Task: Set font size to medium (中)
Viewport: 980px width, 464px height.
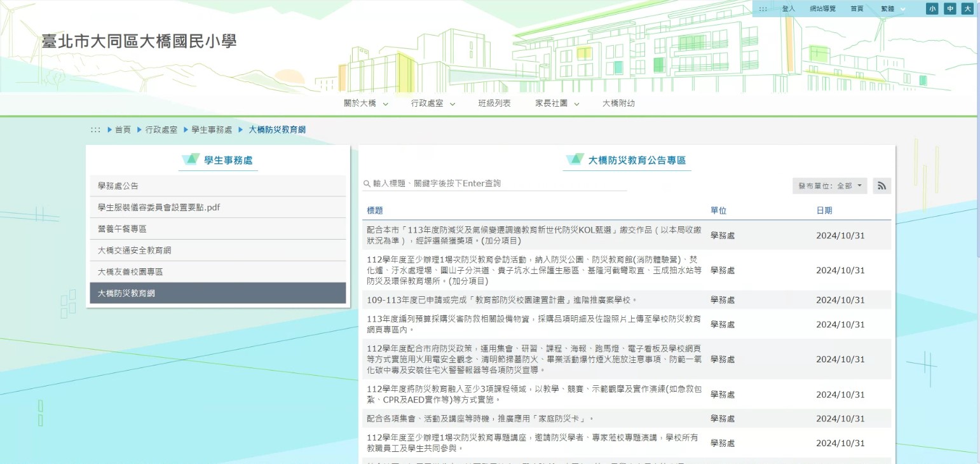Action: coord(949,9)
